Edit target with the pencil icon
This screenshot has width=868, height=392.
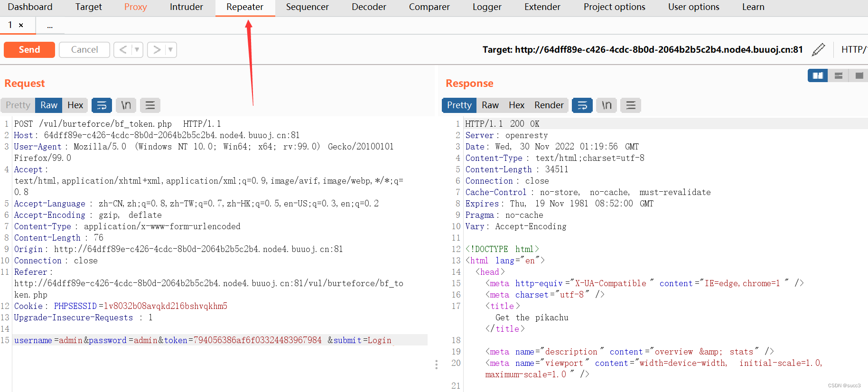coord(818,49)
